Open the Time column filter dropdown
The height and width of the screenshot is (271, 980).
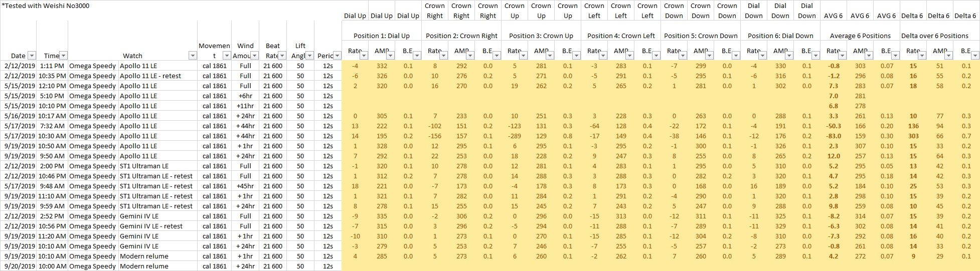coord(63,56)
